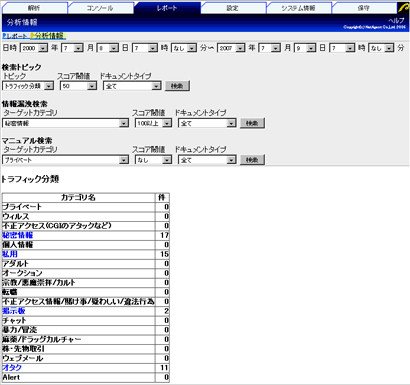The image size is (410, 385).
Task: Open the start day dropdown showing 8
Action: (x=108, y=48)
